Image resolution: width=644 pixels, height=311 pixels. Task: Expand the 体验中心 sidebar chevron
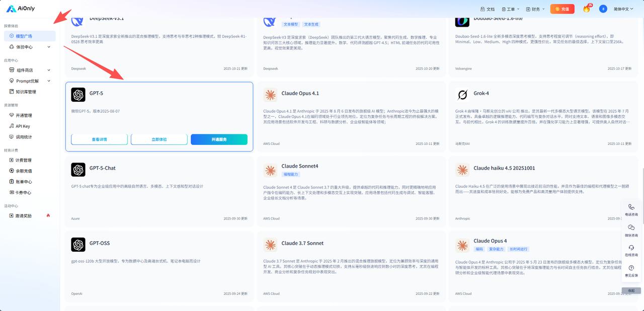[x=49, y=47]
